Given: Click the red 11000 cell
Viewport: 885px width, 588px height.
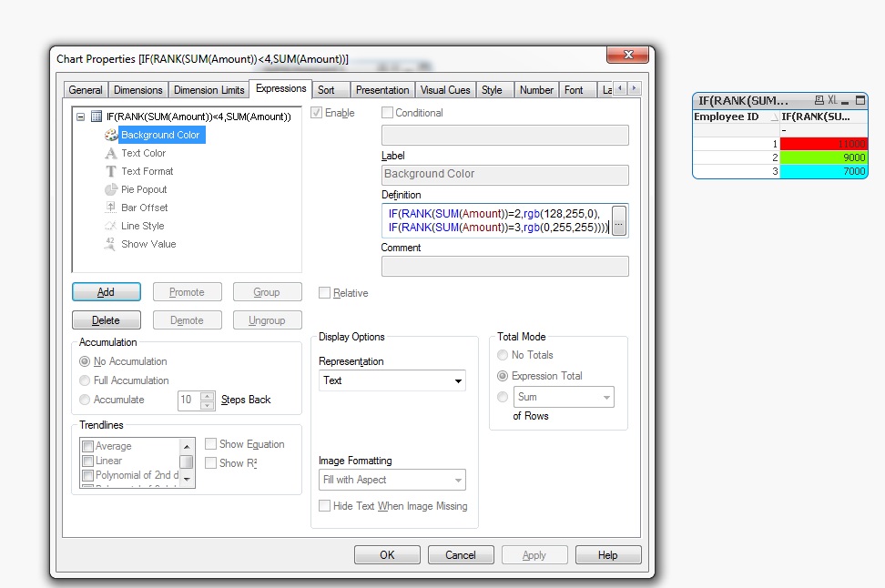Looking at the screenshot, I should [823, 144].
